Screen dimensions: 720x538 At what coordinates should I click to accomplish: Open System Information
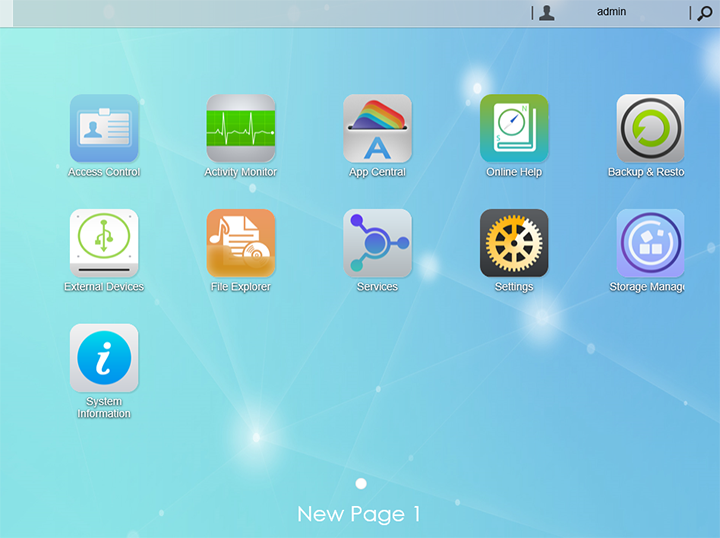pos(104,358)
